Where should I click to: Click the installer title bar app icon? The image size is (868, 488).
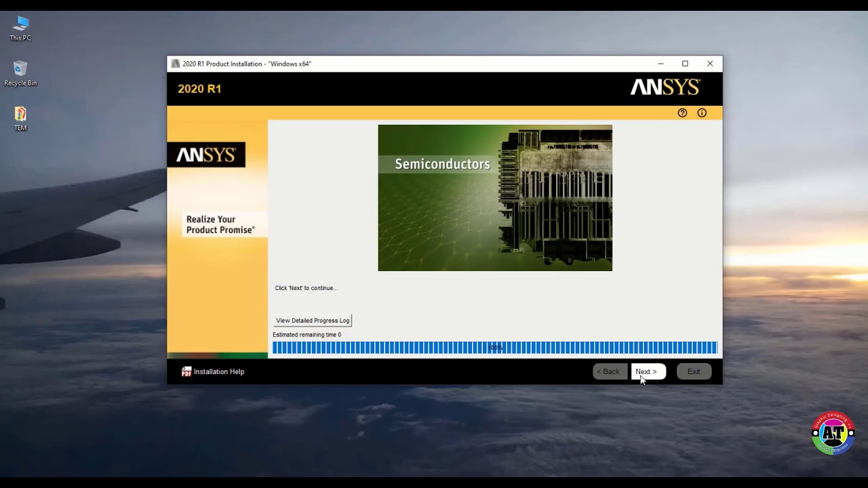tap(176, 64)
